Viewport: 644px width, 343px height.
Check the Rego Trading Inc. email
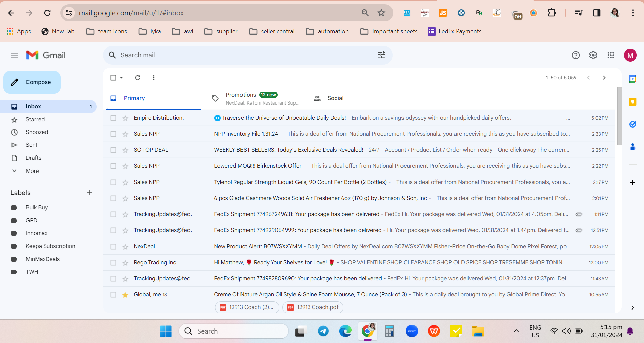(x=113, y=263)
